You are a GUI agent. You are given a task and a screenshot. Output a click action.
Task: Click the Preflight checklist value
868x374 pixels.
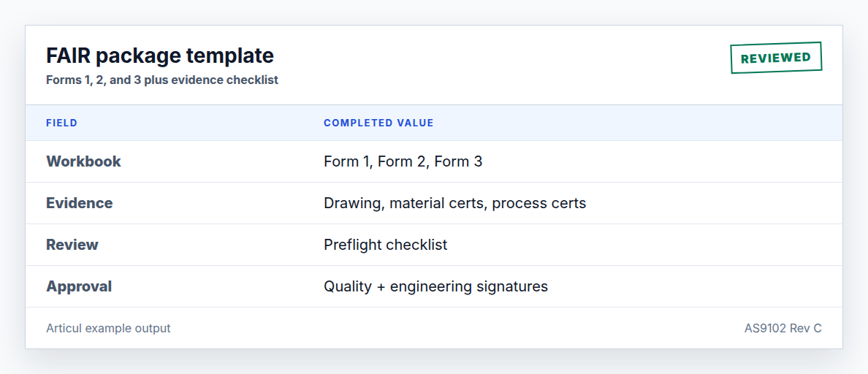(386, 245)
